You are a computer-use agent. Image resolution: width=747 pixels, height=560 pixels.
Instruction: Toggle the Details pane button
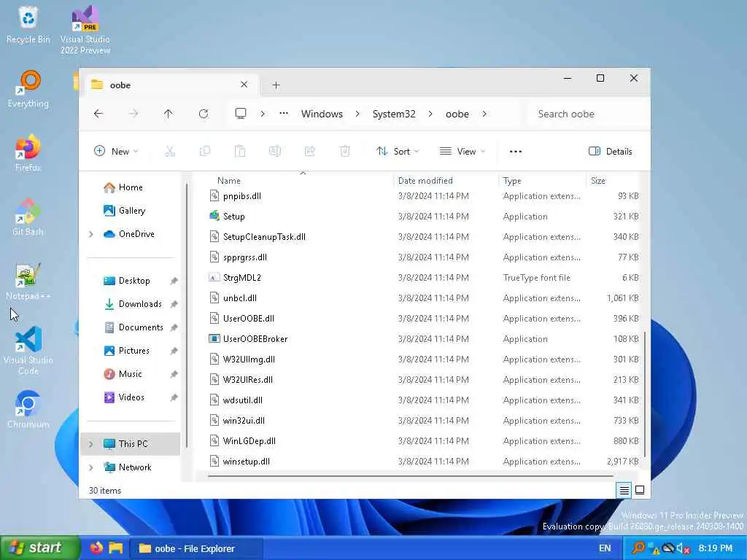tap(611, 152)
